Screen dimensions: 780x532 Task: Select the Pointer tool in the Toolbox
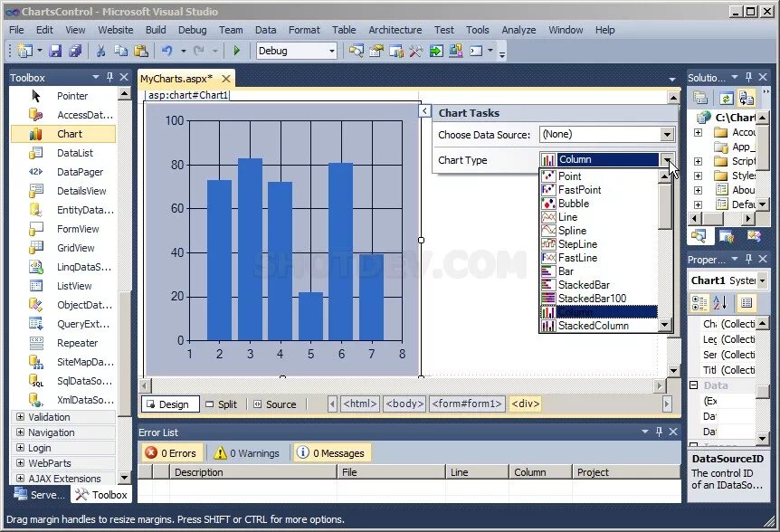63,96
